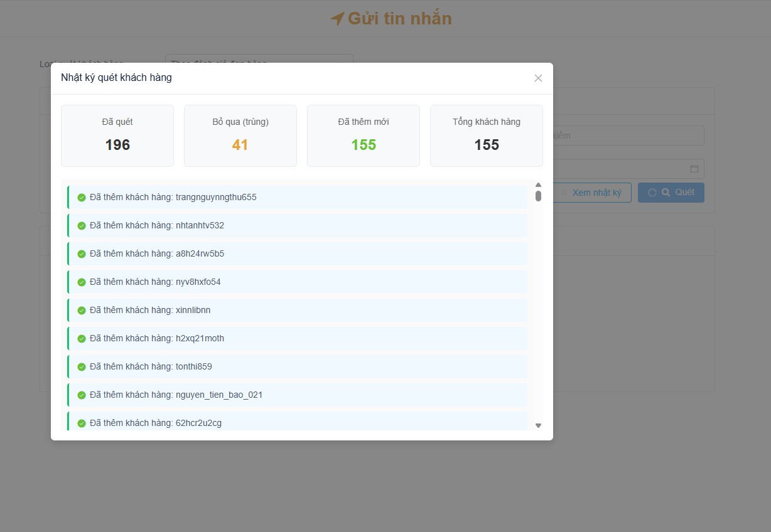Close the Nhật ký quét khách hàng dialog
The width and height of the screenshot is (771, 532).
coord(538,78)
